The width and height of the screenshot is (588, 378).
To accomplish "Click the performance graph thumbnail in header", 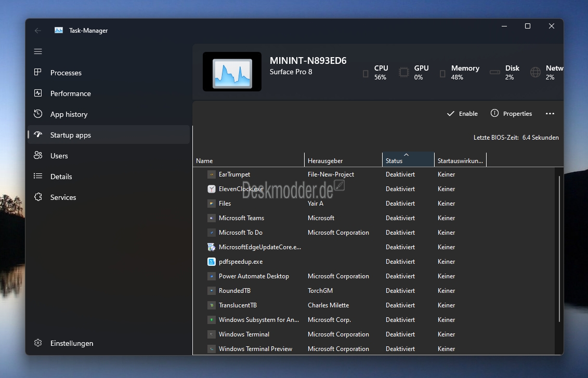I will pos(232,72).
